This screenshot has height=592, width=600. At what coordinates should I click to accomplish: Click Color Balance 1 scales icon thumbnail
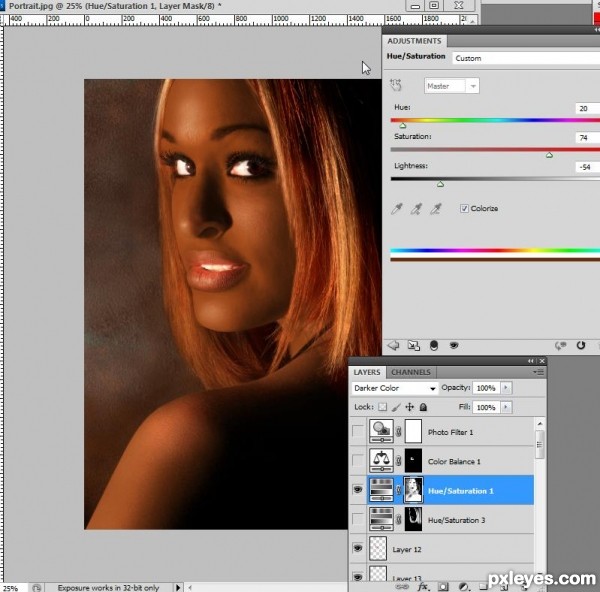(x=381, y=460)
